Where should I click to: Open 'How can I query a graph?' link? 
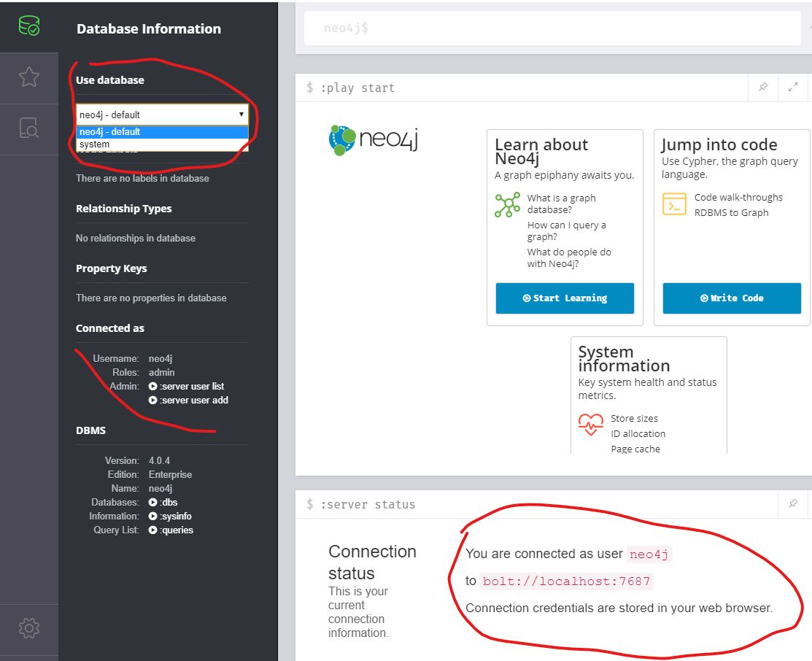tap(567, 231)
